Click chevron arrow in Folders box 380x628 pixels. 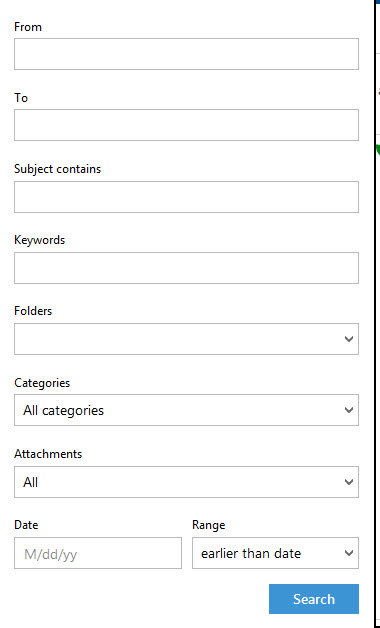(x=349, y=339)
